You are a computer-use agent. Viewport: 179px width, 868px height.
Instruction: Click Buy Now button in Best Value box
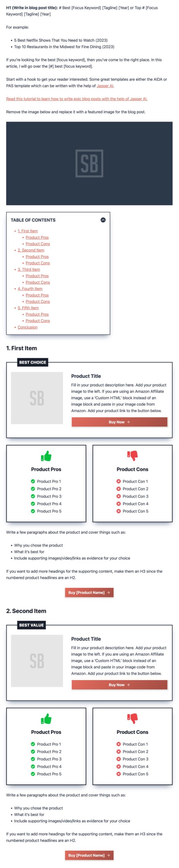(119, 685)
